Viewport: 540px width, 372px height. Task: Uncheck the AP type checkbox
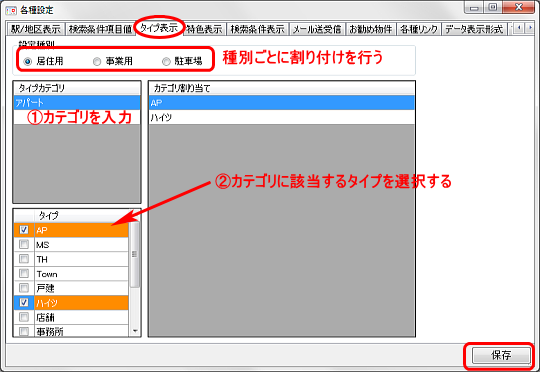[24, 230]
